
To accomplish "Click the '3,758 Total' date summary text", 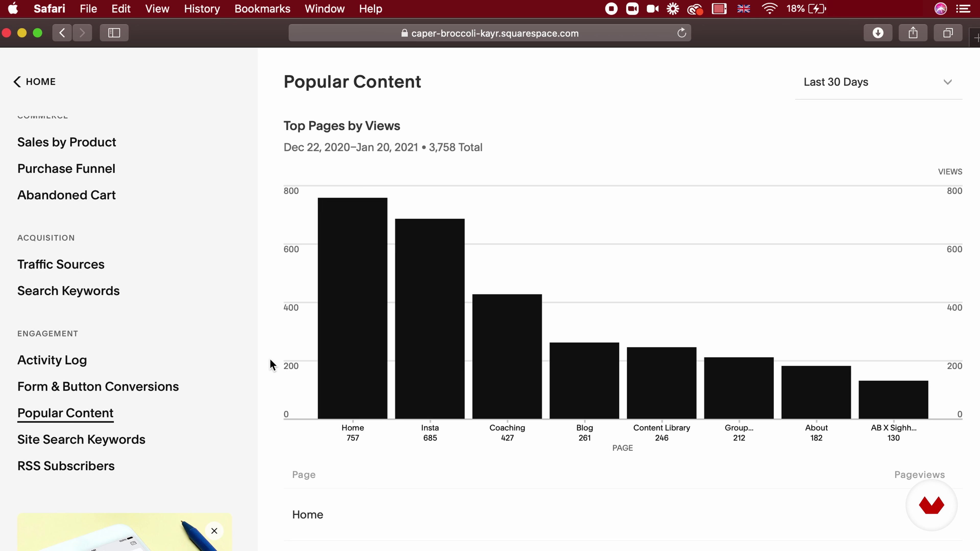I will click(455, 147).
